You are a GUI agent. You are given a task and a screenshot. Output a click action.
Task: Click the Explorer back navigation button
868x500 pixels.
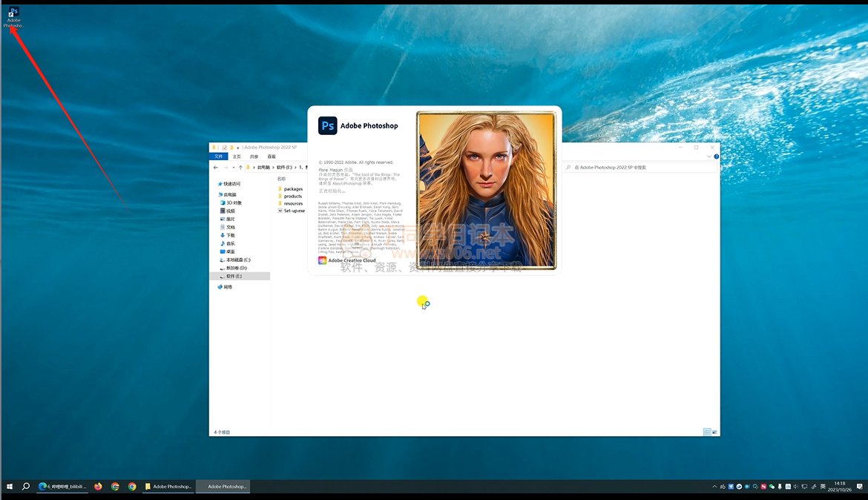pyautogui.click(x=216, y=168)
